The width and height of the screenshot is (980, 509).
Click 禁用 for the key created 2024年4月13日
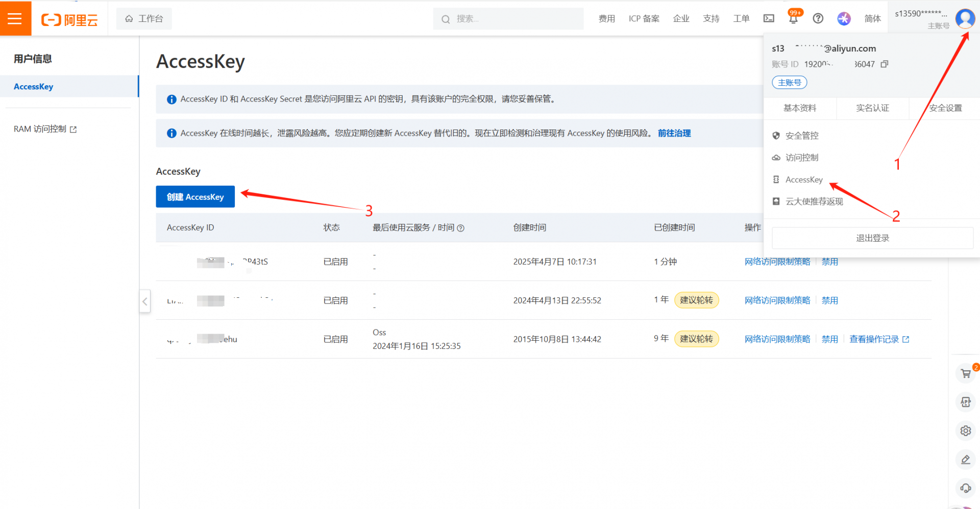click(x=830, y=300)
